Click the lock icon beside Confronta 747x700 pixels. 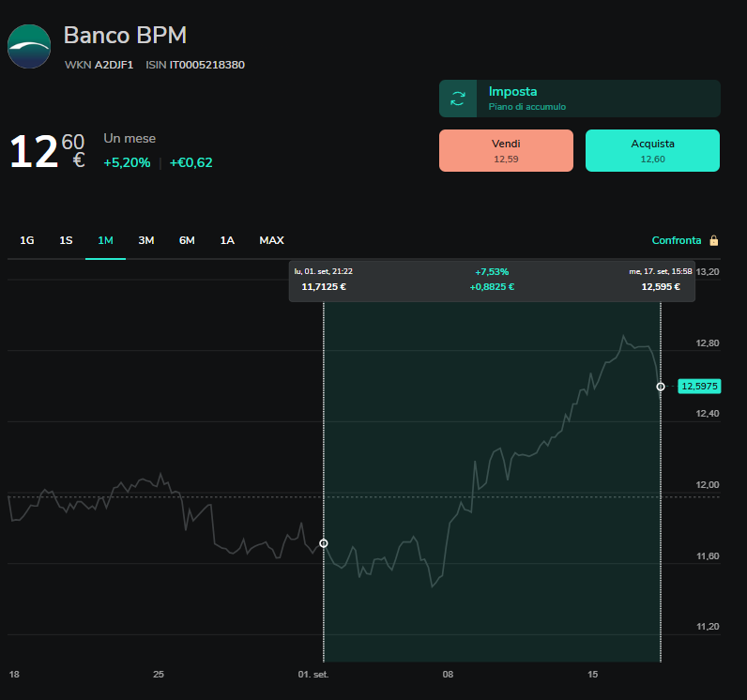713,240
